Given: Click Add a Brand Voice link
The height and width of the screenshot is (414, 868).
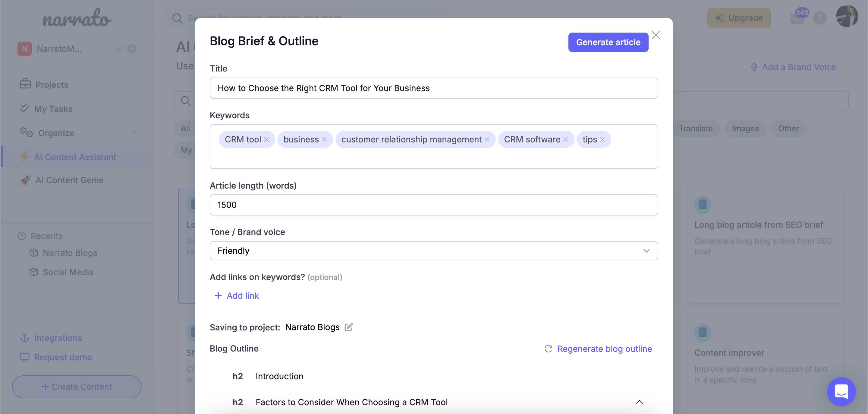Looking at the screenshot, I should point(799,67).
